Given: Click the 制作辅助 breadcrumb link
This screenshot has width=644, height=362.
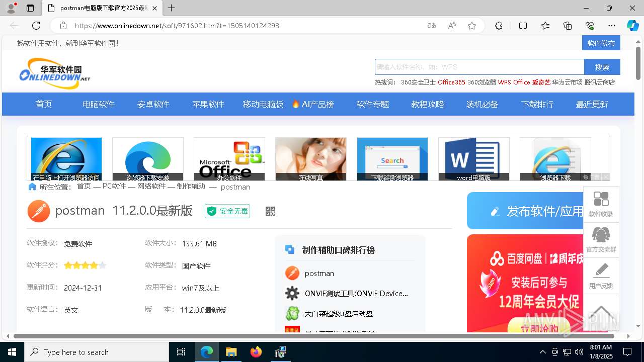Looking at the screenshot, I should pos(191,187).
